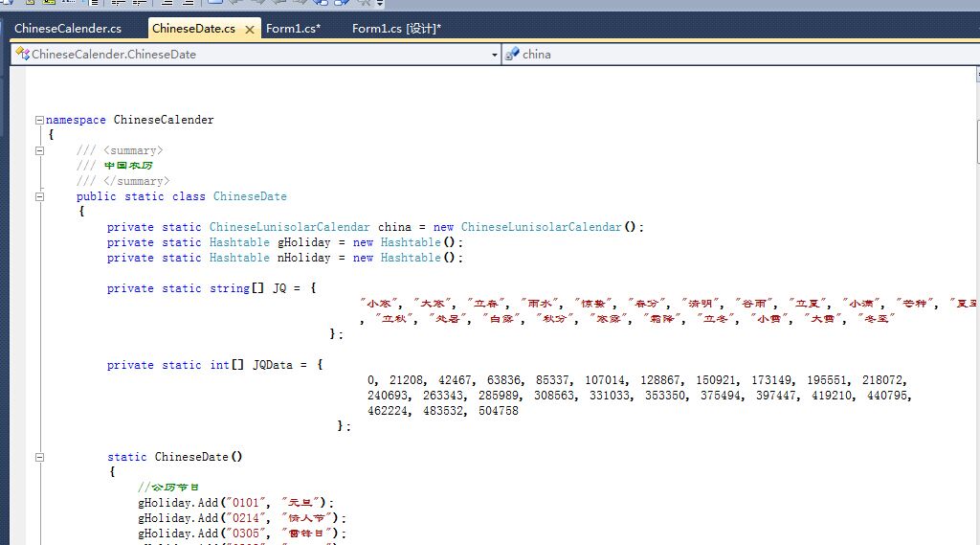980x545 pixels.
Task: Click the closing </summary> comment line
Action: [123, 181]
